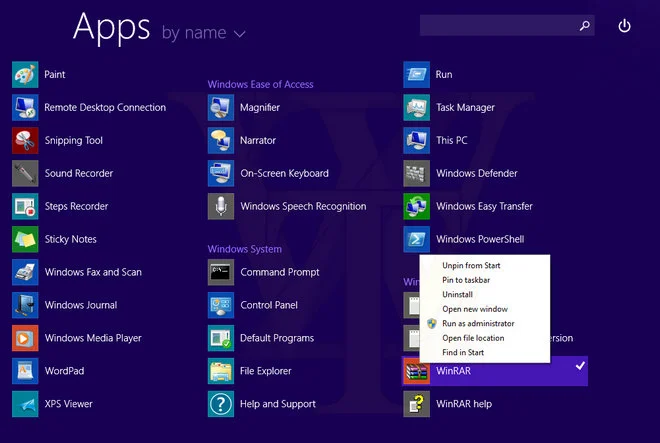The image size is (660, 443).
Task: Open XPS Viewer icon
Action: [25, 404]
